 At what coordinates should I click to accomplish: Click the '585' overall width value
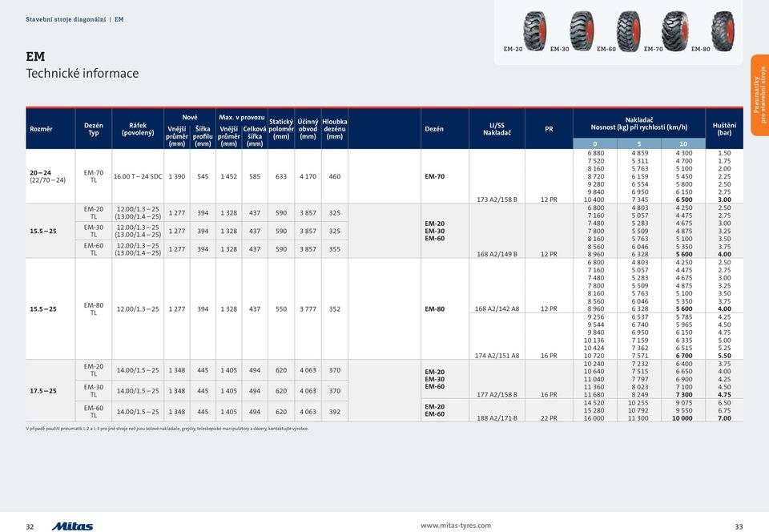(x=255, y=176)
